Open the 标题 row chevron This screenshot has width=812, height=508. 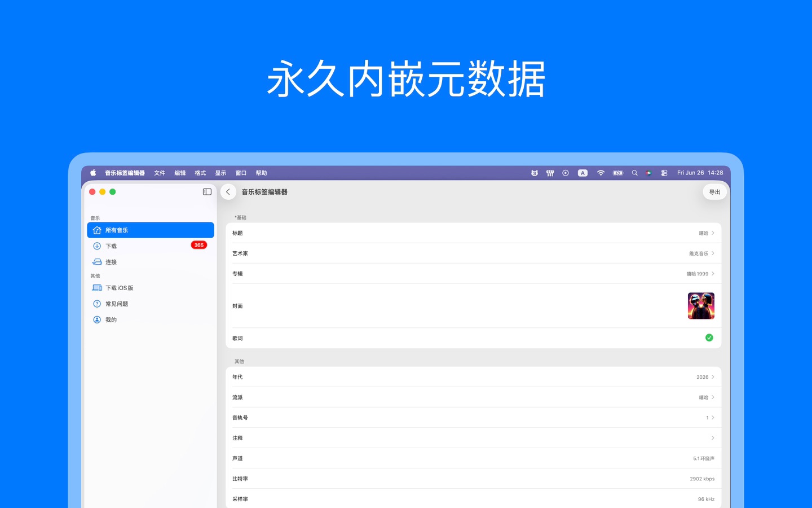(x=713, y=233)
